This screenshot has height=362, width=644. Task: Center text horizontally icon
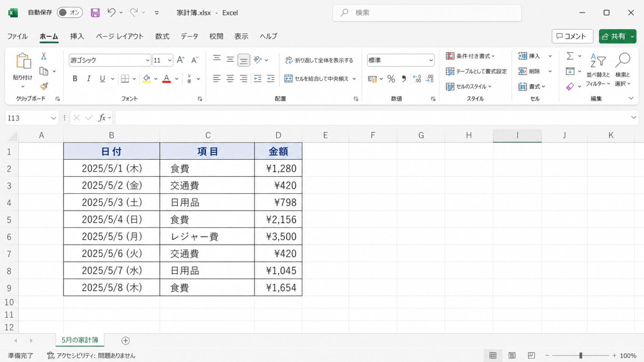click(x=230, y=78)
